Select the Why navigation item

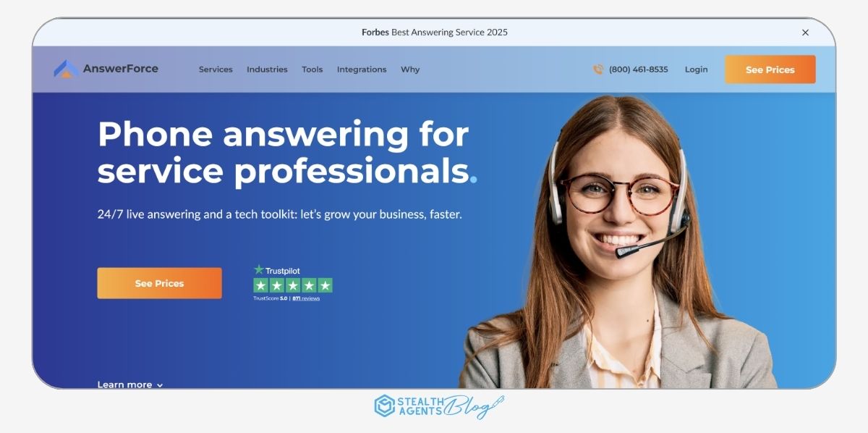[410, 70]
